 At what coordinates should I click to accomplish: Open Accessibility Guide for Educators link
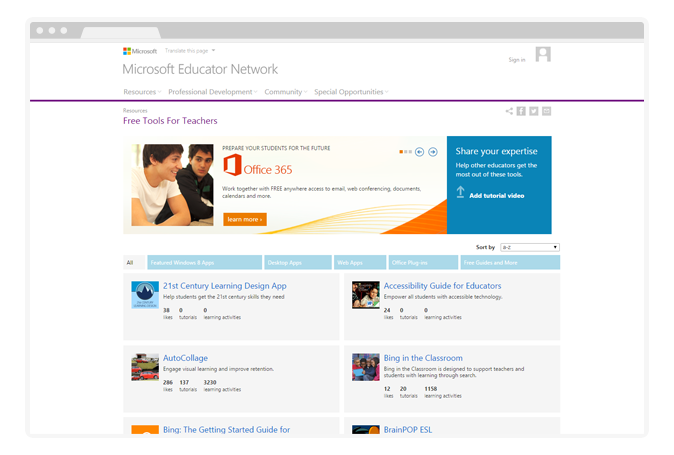[x=442, y=286]
